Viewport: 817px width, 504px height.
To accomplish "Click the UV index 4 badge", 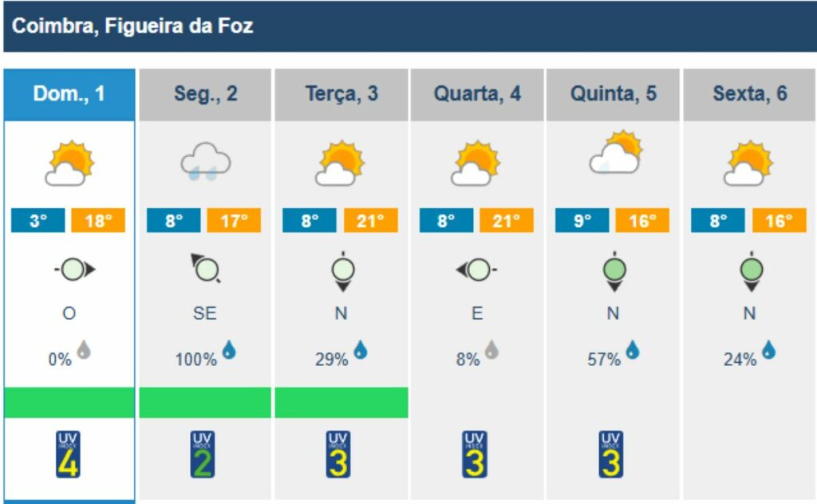I will pos(69,455).
